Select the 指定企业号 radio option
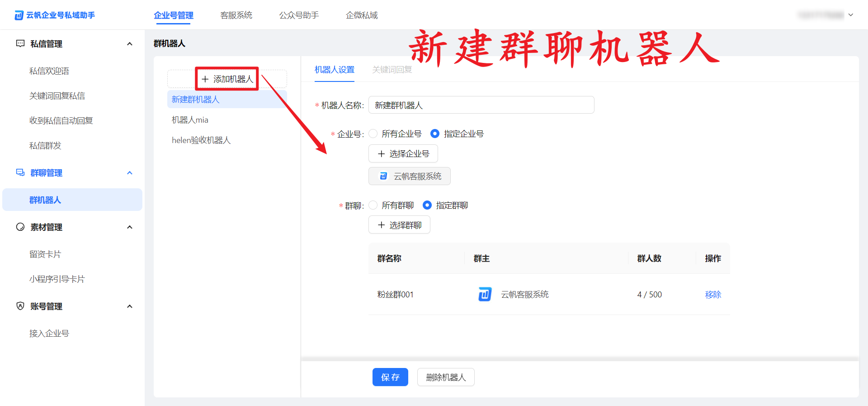Viewport: 868px width, 406px height. pos(435,134)
